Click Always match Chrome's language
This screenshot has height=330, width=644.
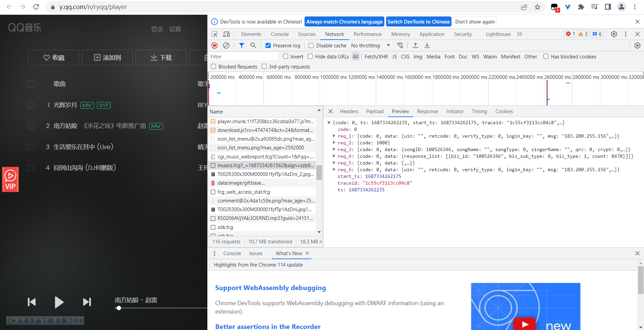click(344, 22)
